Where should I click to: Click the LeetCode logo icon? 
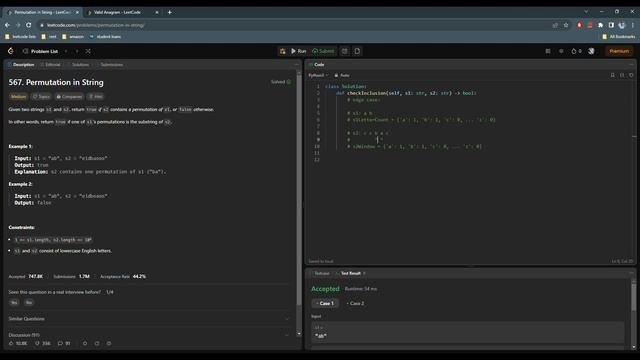[11, 51]
